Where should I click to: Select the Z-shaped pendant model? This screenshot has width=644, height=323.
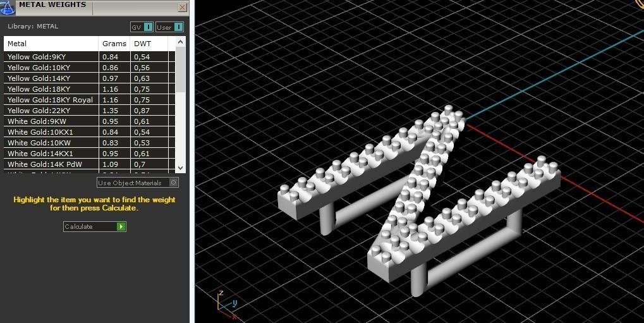(419, 200)
